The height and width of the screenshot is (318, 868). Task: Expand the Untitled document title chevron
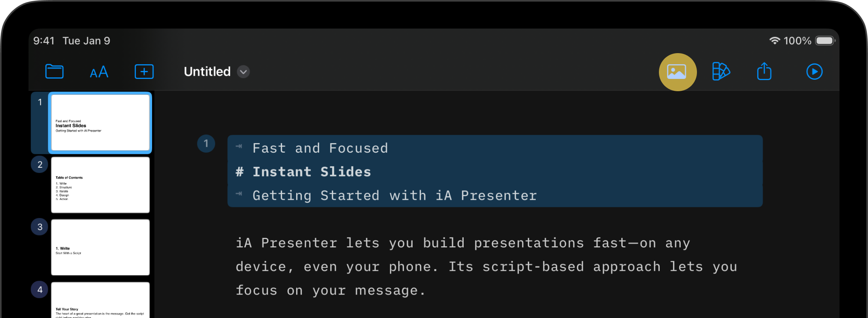click(244, 72)
